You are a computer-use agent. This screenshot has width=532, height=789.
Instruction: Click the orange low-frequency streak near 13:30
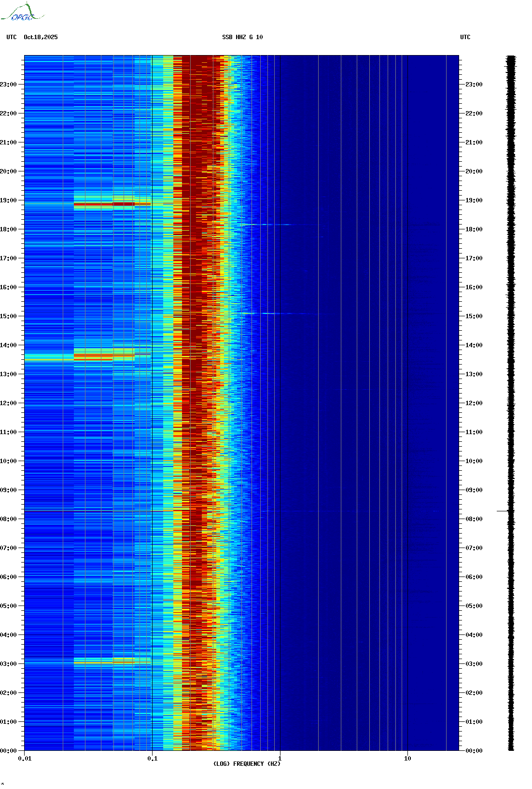click(x=93, y=358)
